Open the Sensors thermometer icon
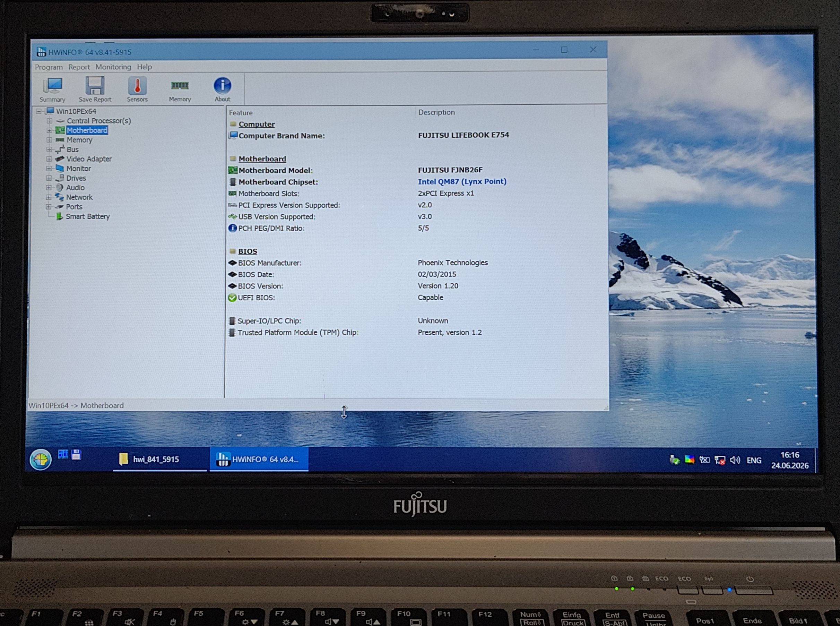Viewport: 840px width, 626px height. click(x=137, y=89)
